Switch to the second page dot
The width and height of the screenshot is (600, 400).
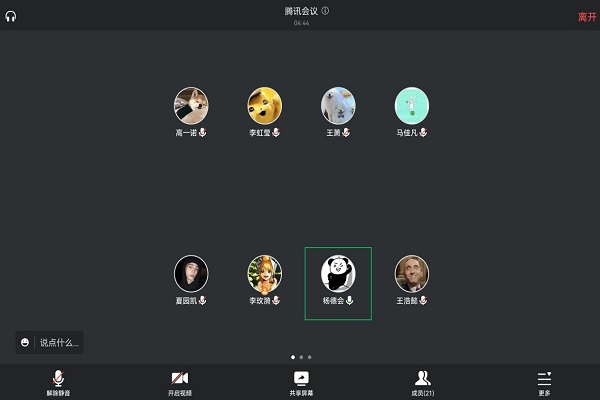[x=301, y=357]
